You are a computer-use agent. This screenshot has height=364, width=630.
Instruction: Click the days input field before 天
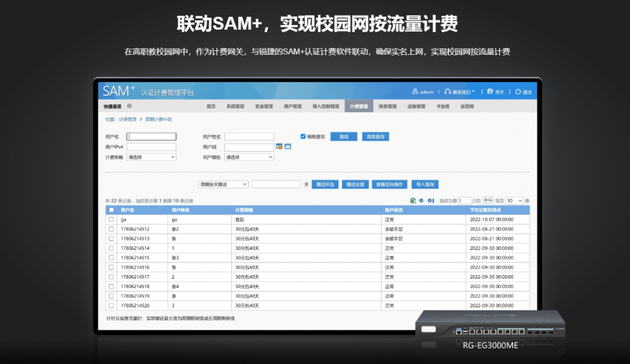pos(276,185)
